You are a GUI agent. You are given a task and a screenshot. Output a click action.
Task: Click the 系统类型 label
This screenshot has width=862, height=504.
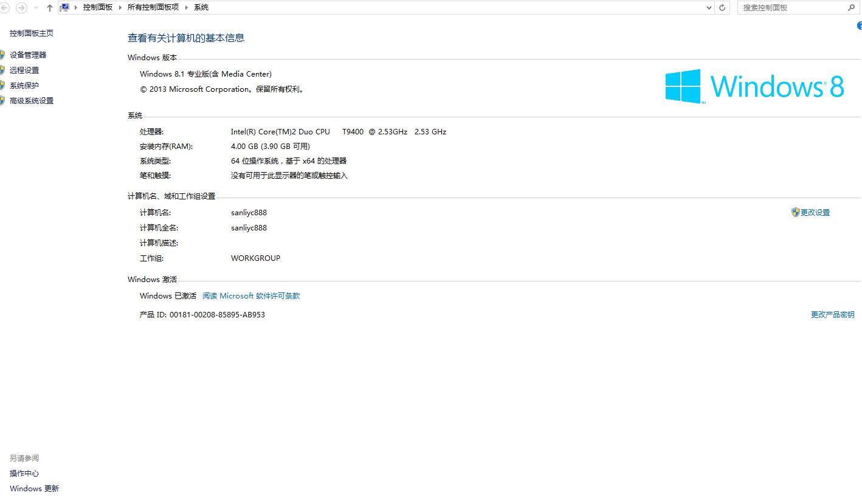click(155, 161)
